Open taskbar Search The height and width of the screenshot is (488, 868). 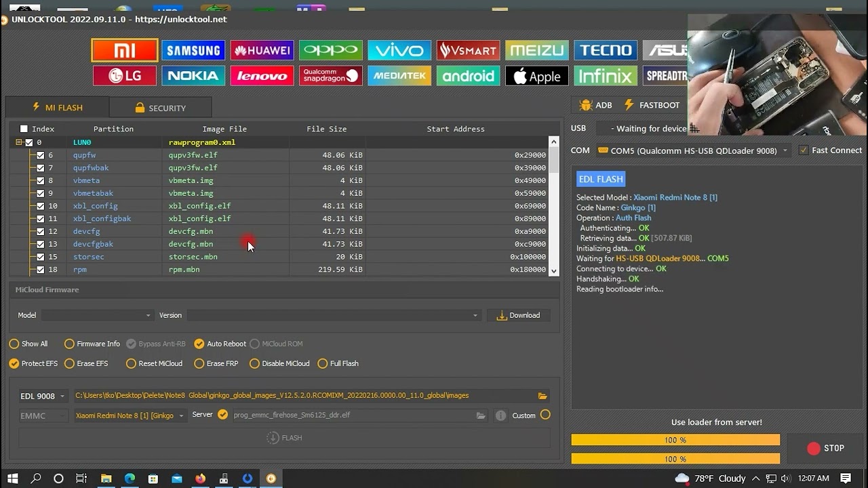(36, 479)
